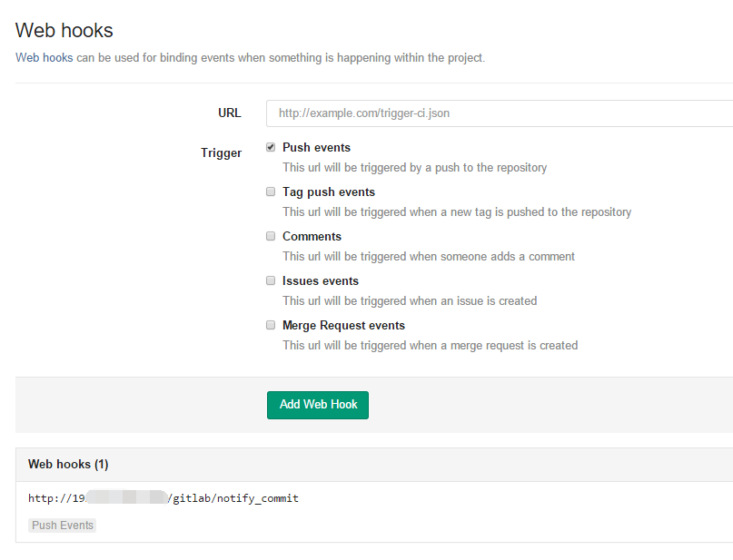Open the Web hooks documentation link
The width and height of the screenshot is (733, 560).
click(x=44, y=57)
